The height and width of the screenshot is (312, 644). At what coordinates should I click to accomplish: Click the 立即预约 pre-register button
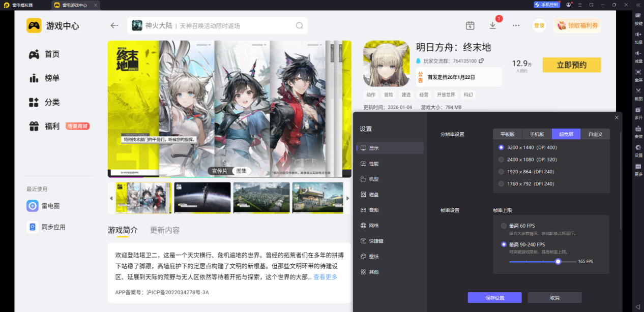point(571,65)
